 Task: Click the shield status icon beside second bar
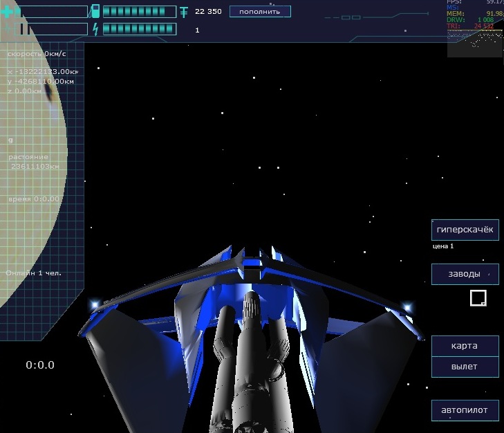coord(7,29)
